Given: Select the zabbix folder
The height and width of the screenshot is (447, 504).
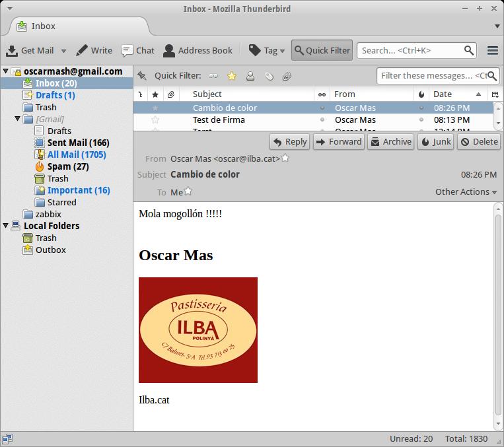Looking at the screenshot, I should tap(42, 214).
